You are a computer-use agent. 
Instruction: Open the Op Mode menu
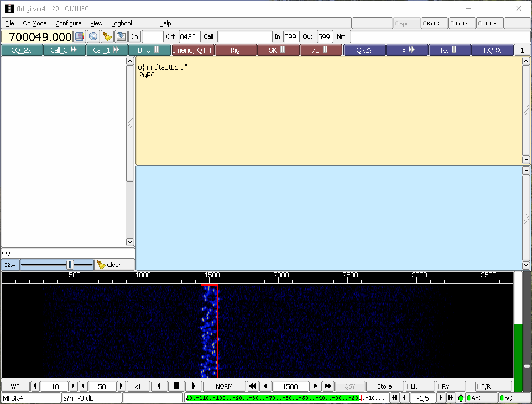35,23
